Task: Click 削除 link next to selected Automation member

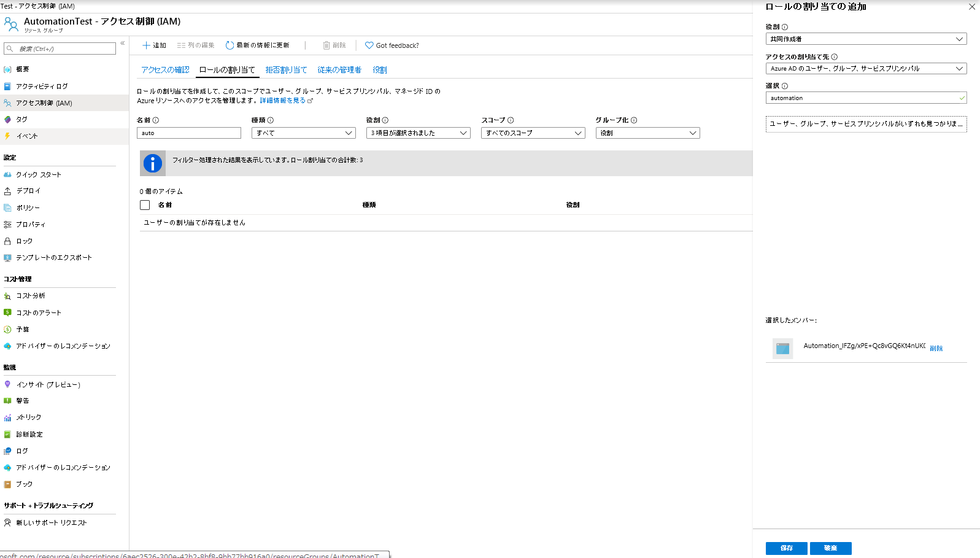Action: click(x=936, y=349)
